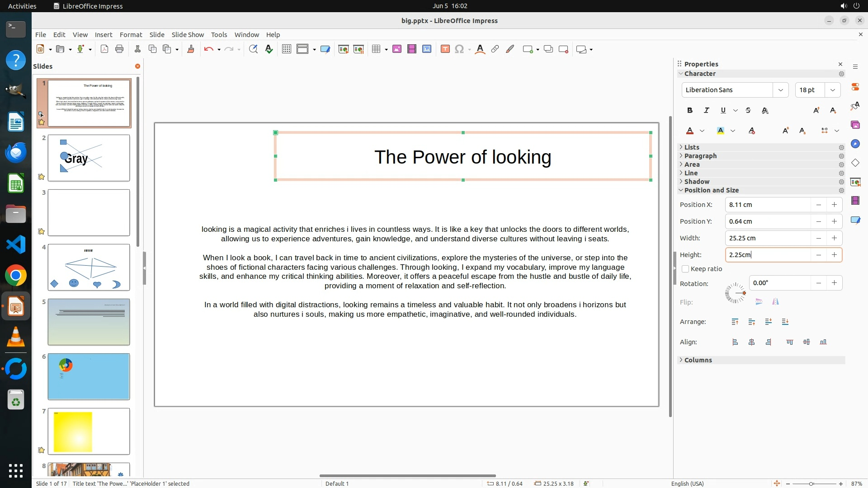This screenshot has width=868, height=488.
Task: Click the Insert Image toolbar icon
Action: (x=397, y=49)
